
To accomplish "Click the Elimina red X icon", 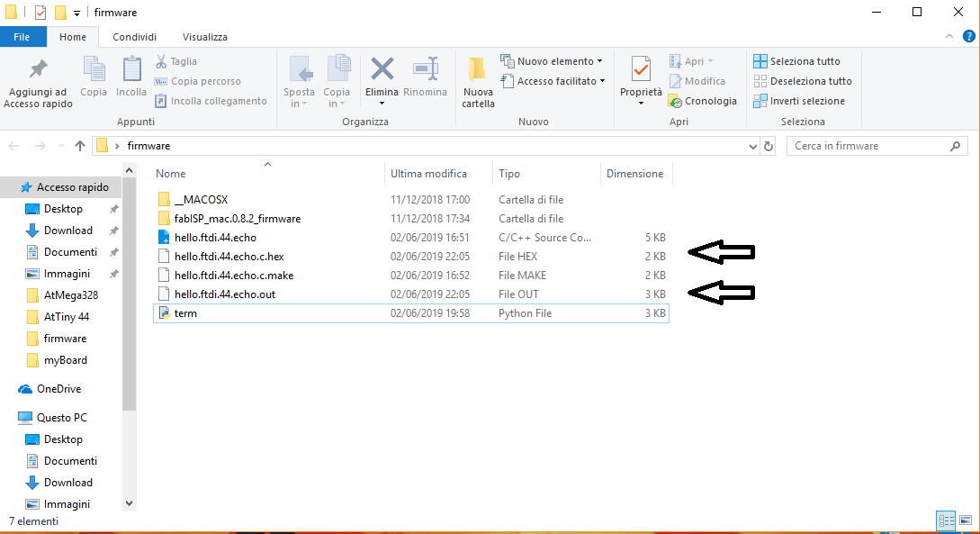I will [x=382, y=68].
